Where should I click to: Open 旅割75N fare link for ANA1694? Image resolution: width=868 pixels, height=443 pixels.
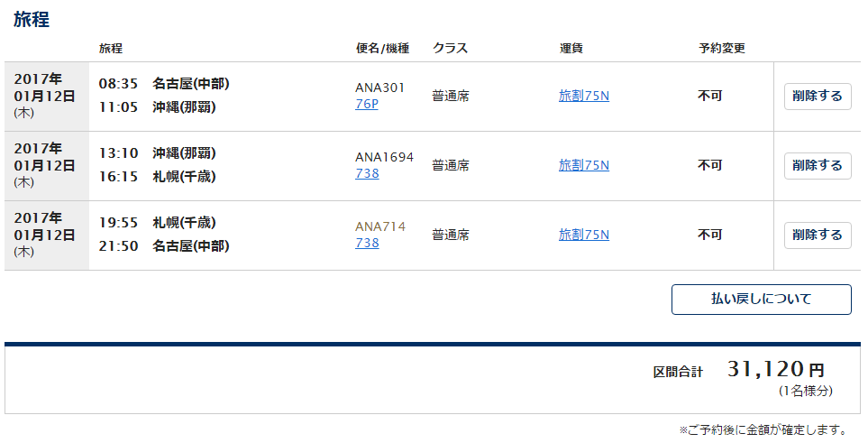584,165
